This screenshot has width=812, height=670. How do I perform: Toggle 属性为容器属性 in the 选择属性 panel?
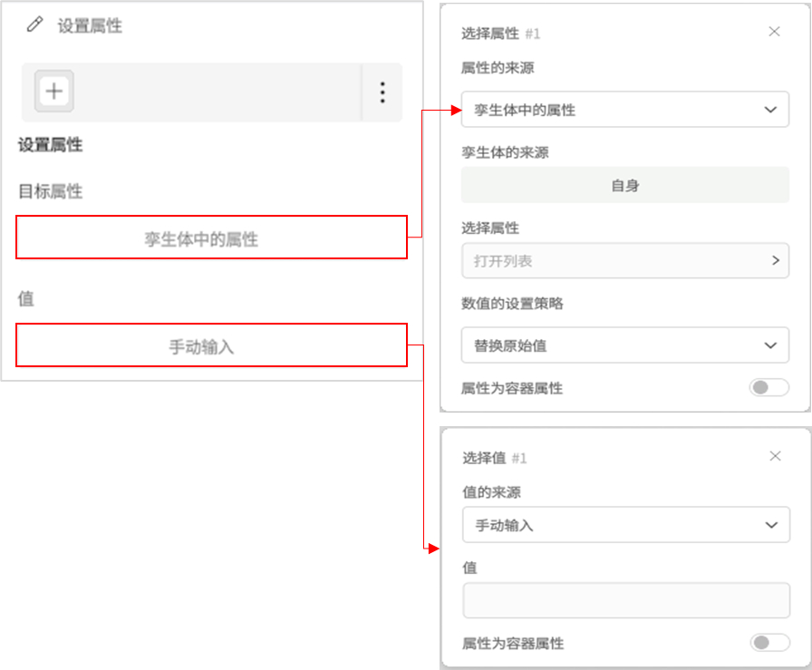pyautogui.click(x=769, y=387)
